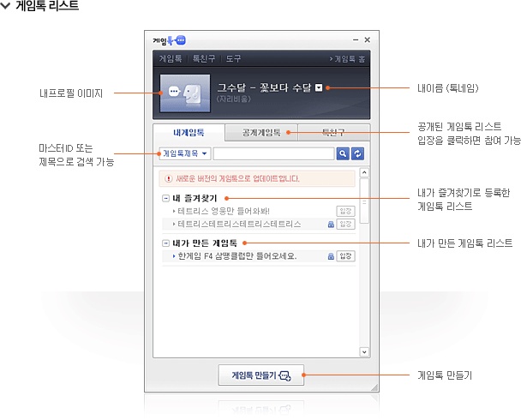Click the profile avatar image

click(x=184, y=93)
